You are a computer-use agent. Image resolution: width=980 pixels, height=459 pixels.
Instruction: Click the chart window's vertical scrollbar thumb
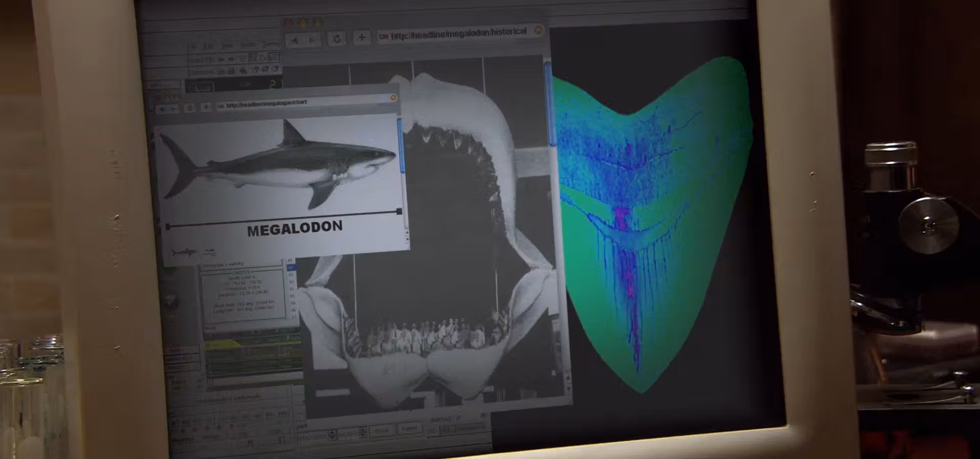(x=401, y=145)
